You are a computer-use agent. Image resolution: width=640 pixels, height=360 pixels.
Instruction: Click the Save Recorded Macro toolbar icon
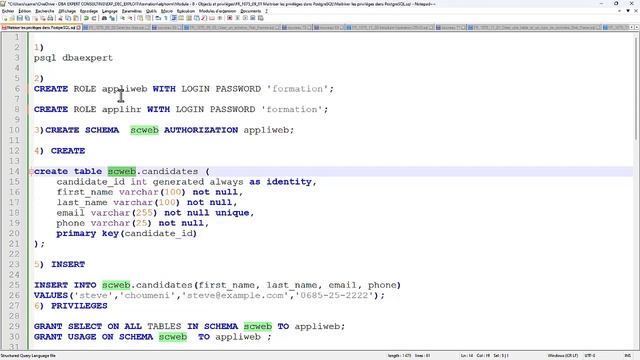click(260, 18)
